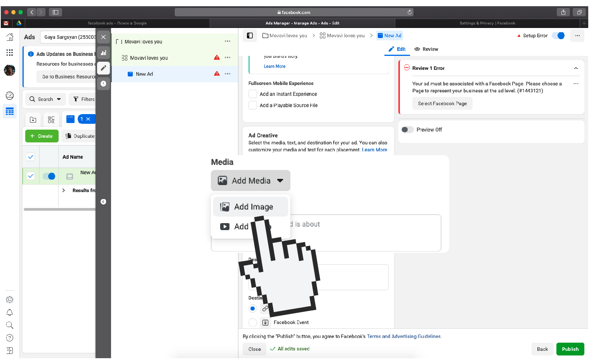Open the help question mark icon
This screenshot has width=589, height=364.
(x=10, y=338)
